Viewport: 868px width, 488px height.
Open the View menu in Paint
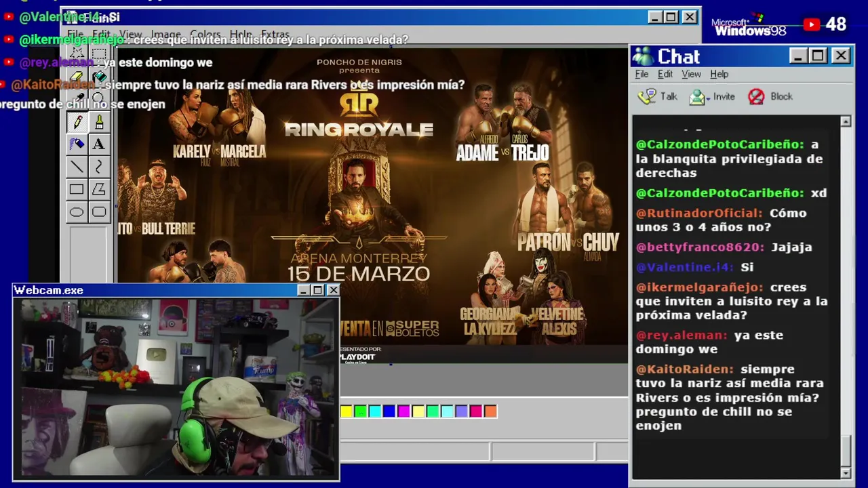pyautogui.click(x=131, y=34)
